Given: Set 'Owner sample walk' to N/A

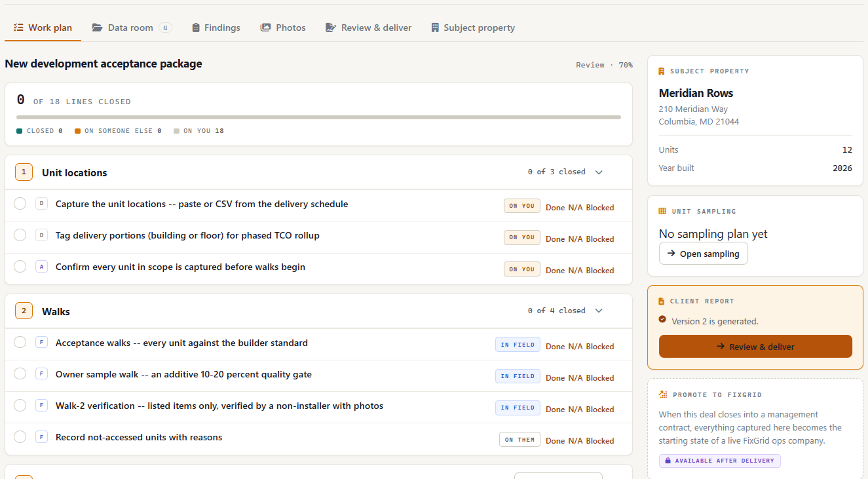Looking at the screenshot, I should point(575,378).
